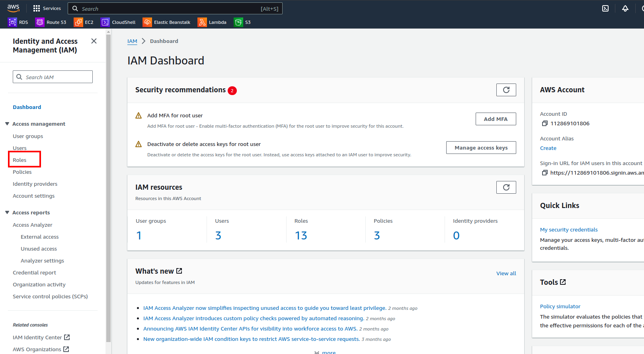Open news about custom policy checks
The height and width of the screenshot is (354, 644).
pos(254,318)
